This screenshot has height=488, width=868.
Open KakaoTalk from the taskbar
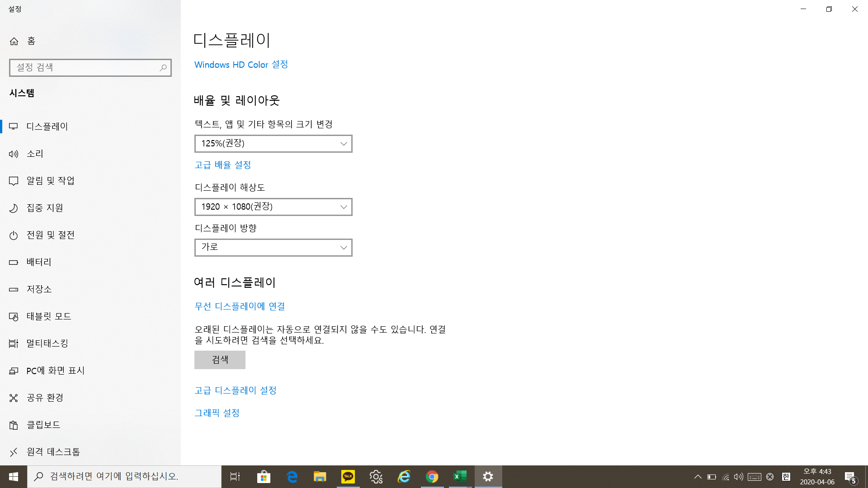pos(348,477)
